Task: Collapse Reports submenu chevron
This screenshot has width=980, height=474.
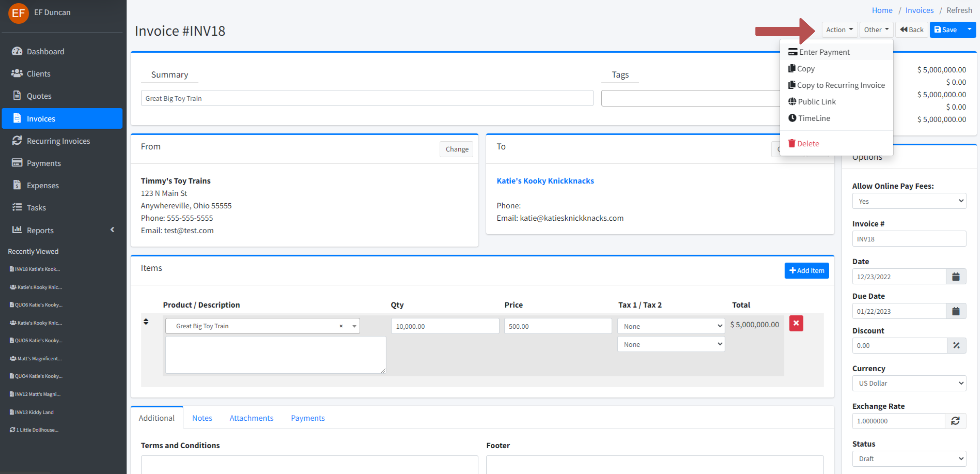Action: coord(112,230)
